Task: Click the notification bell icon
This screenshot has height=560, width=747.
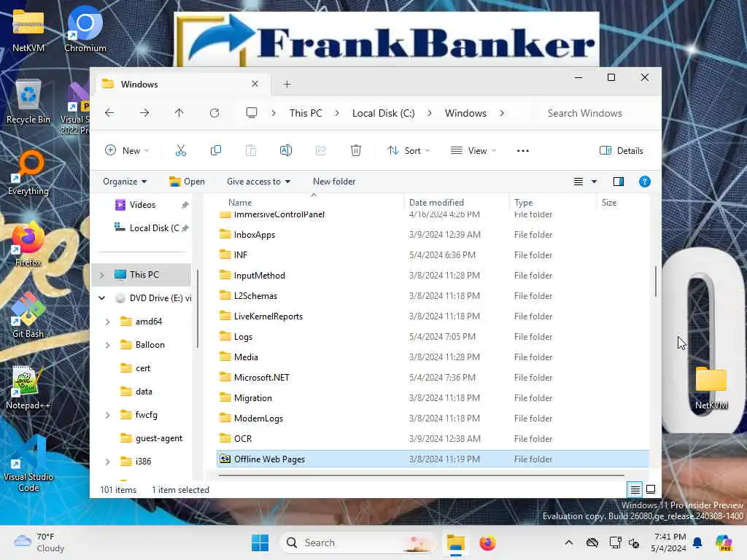Action: [x=697, y=542]
